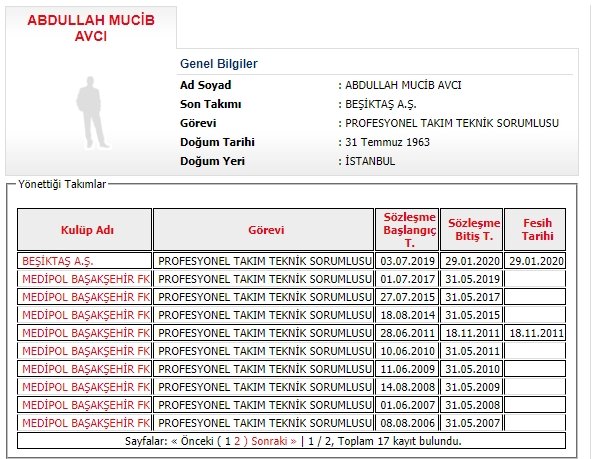This screenshot has height=459, width=593.
Task: Select the coach silhouette photo placeholder
Action: [92, 113]
